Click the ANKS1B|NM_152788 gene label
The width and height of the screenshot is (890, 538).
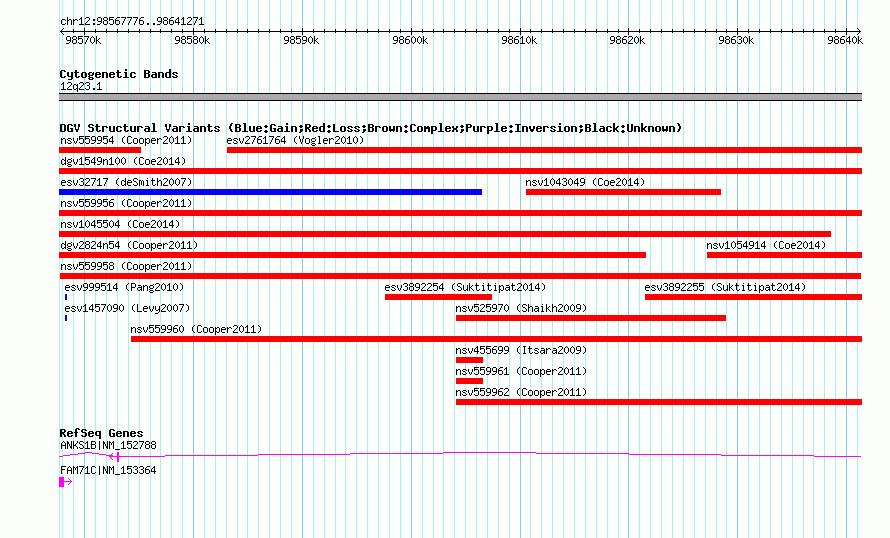[108, 445]
